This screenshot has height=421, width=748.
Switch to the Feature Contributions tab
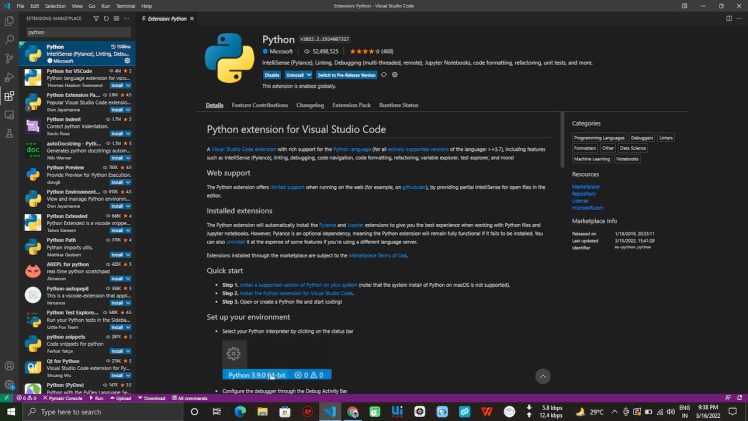tap(259, 105)
